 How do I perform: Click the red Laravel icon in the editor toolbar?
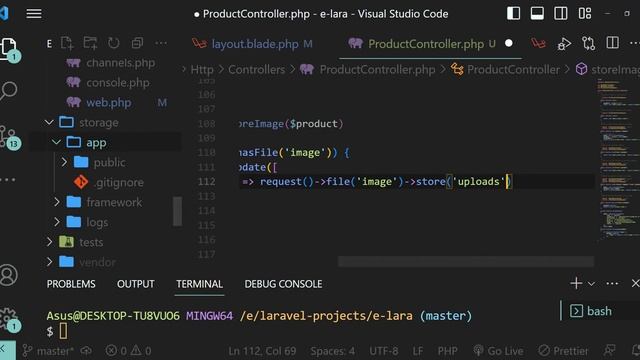click(538, 43)
